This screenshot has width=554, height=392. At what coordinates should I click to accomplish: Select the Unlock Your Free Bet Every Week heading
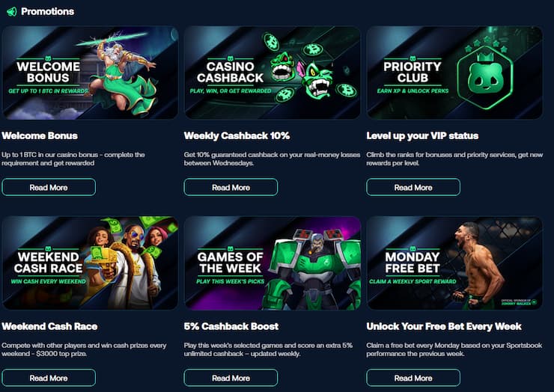(x=444, y=327)
